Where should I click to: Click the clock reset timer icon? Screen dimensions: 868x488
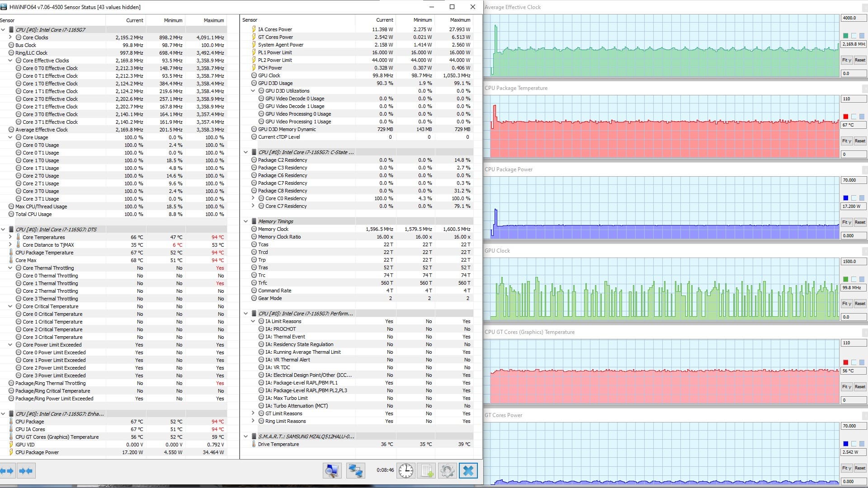[406, 471]
